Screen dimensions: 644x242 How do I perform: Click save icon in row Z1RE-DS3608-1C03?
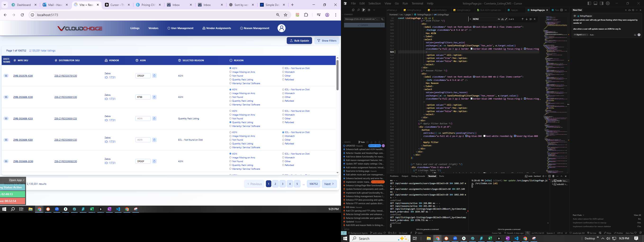[x=154, y=118]
